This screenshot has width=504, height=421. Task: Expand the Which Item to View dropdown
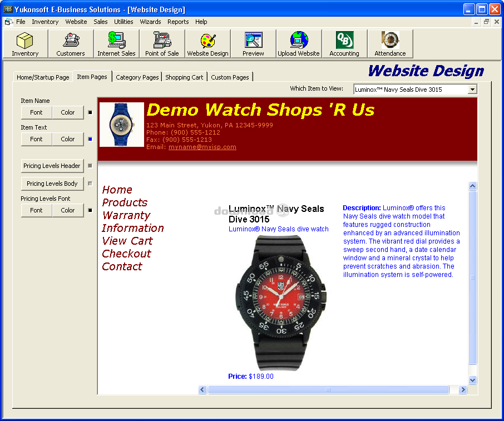(472, 90)
